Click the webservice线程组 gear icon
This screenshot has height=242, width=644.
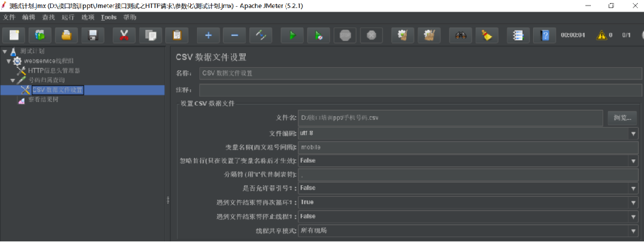point(17,61)
